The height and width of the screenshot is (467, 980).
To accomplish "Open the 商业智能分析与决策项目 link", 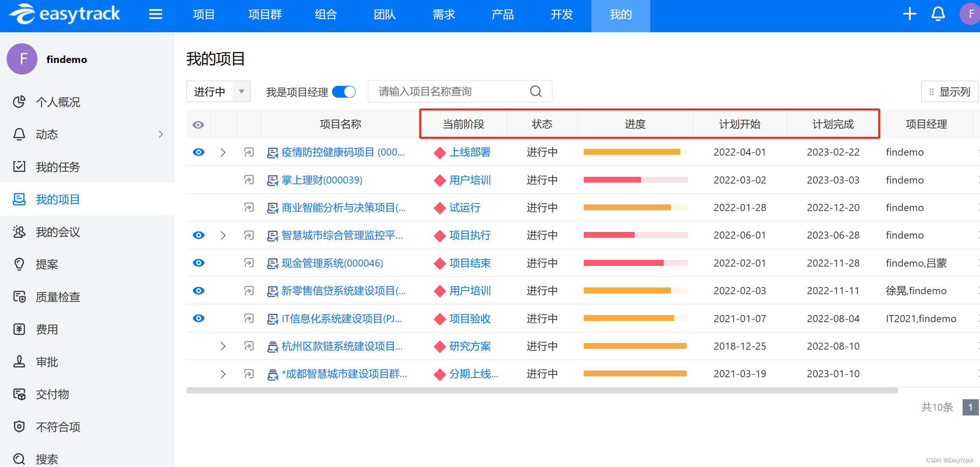I will (343, 208).
